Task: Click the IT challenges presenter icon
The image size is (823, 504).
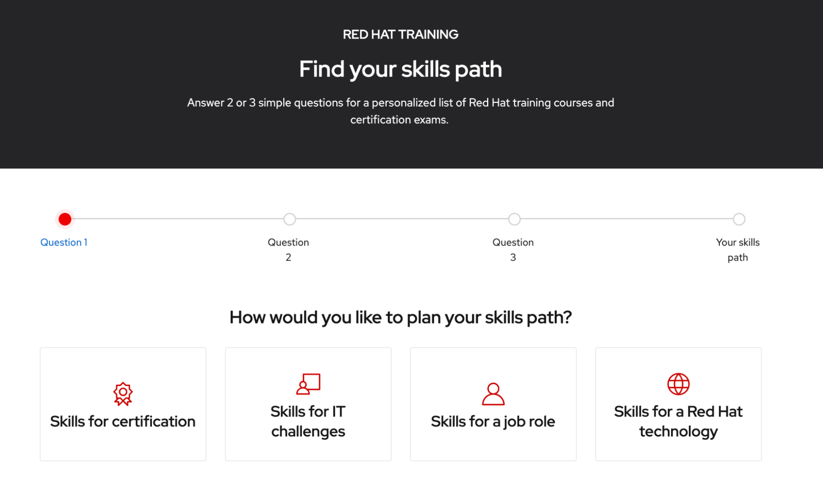Action: point(308,384)
